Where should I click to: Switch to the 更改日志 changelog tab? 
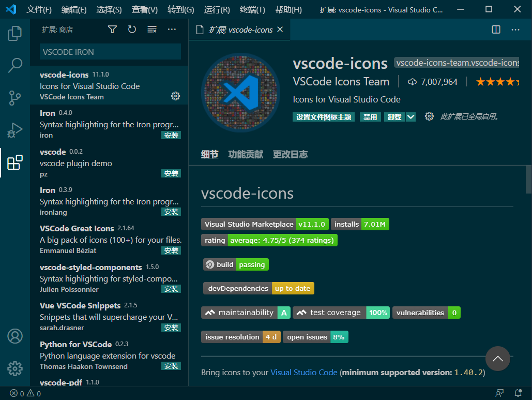[291, 155]
